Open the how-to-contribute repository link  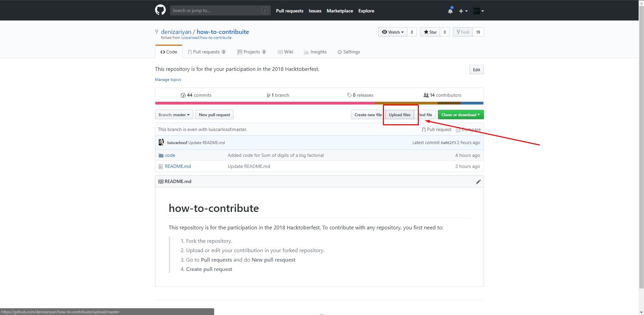point(223,32)
